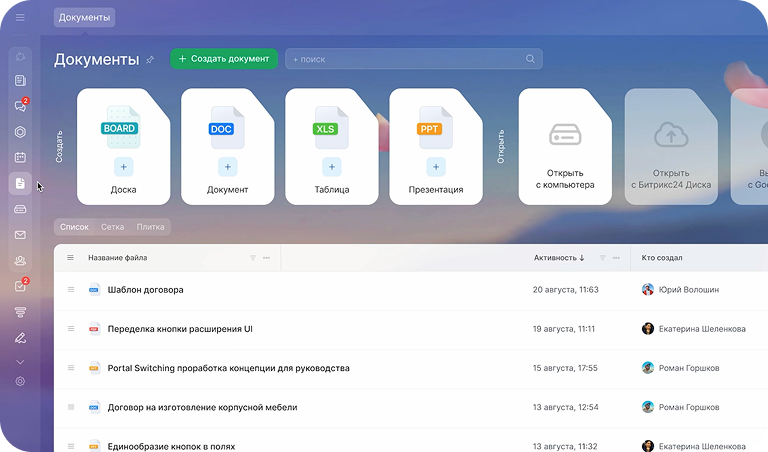The image size is (768, 452).
Task: Click the Открыть с компьютера card
Action: pyautogui.click(x=564, y=147)
